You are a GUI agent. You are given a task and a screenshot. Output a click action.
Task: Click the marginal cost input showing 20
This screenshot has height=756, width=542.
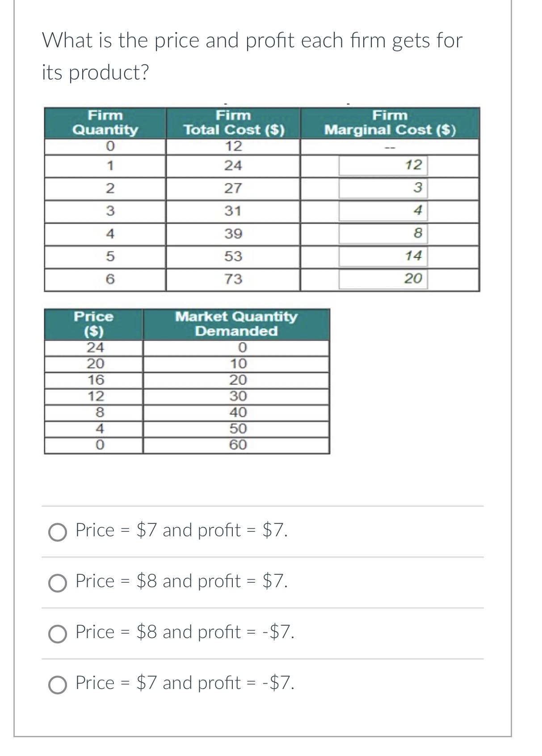point(384,278)
